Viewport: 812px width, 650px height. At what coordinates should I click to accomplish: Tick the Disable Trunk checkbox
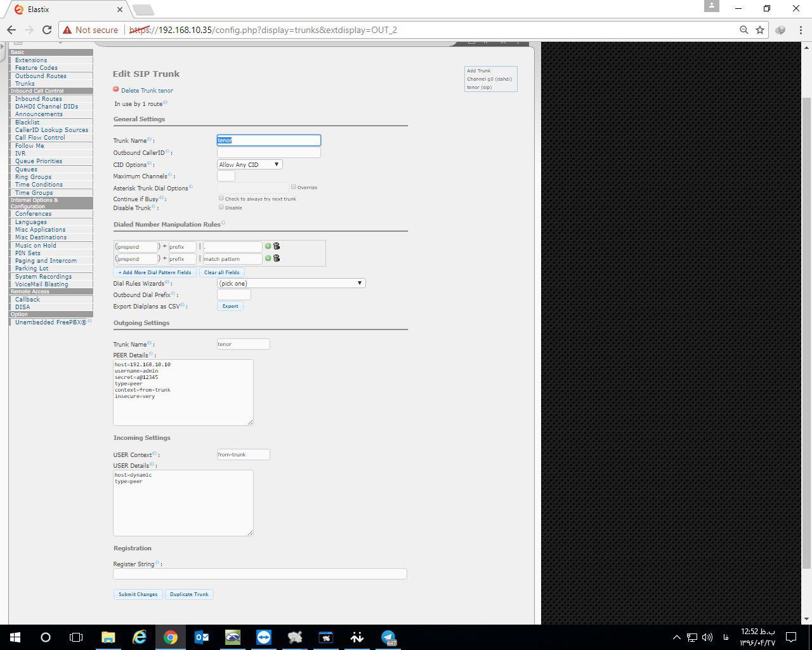[x=221, y=207]
